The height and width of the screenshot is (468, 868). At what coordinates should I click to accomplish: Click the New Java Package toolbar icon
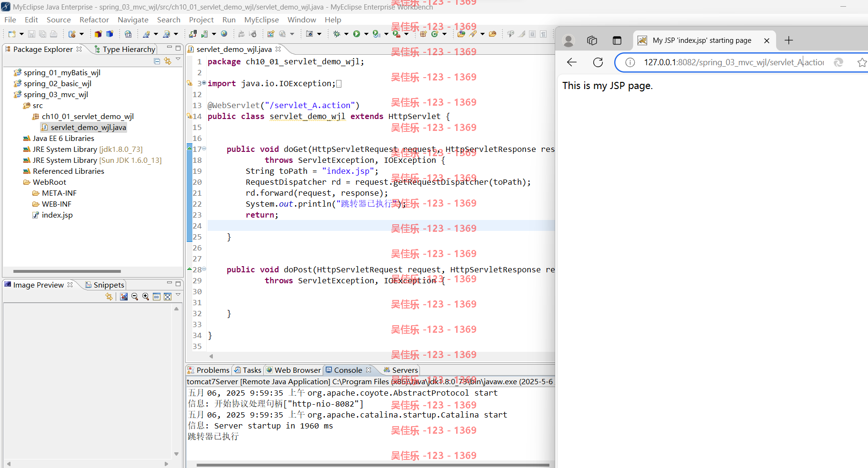(x=423, y=34)
